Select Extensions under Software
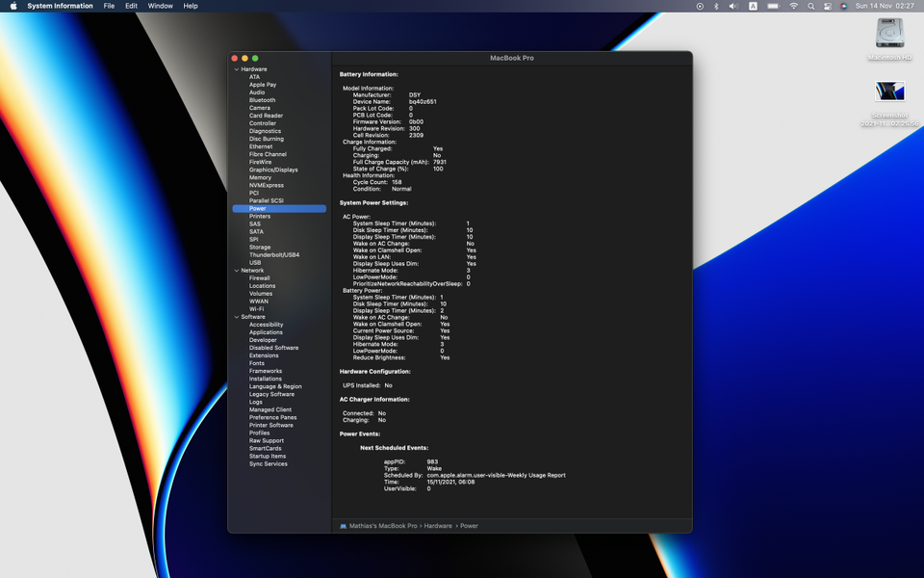 tap(264, 355)
